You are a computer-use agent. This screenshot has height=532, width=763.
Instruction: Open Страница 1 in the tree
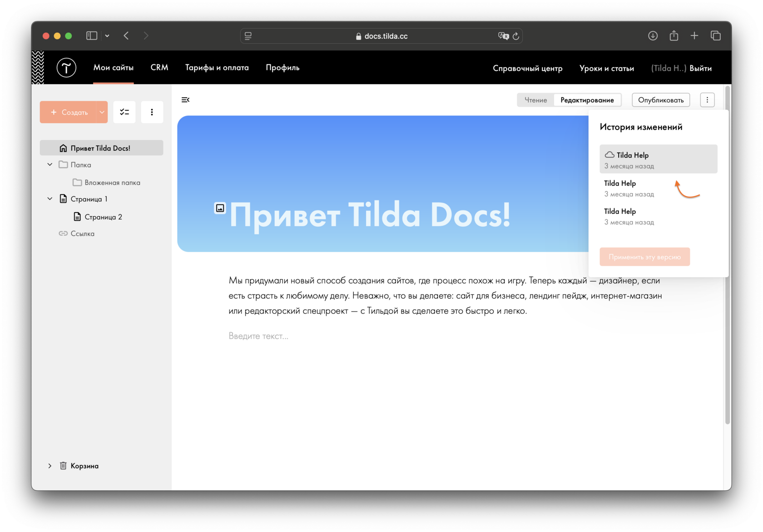click(x=89, y=199)
